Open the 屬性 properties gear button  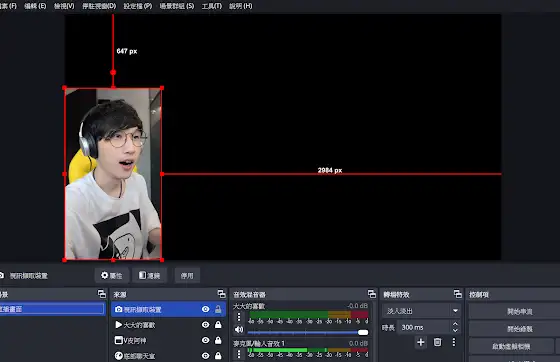point(111,276)
